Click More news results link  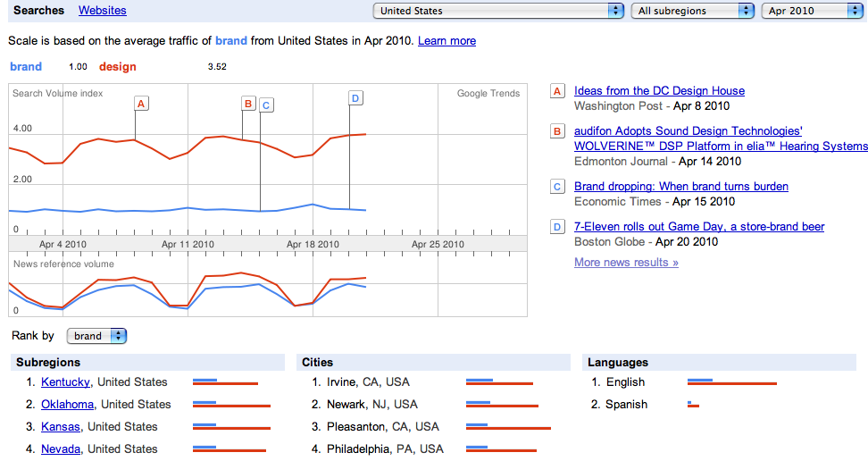(626, 263)
